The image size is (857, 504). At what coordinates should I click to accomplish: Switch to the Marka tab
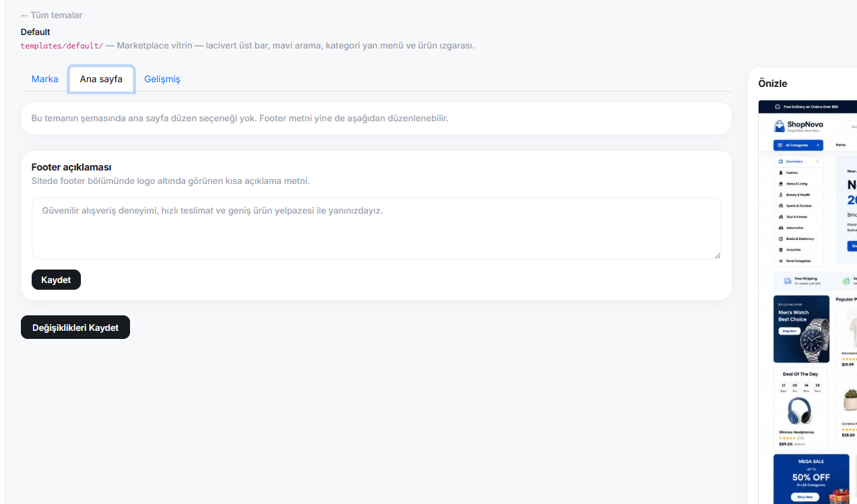click(45, 79)
